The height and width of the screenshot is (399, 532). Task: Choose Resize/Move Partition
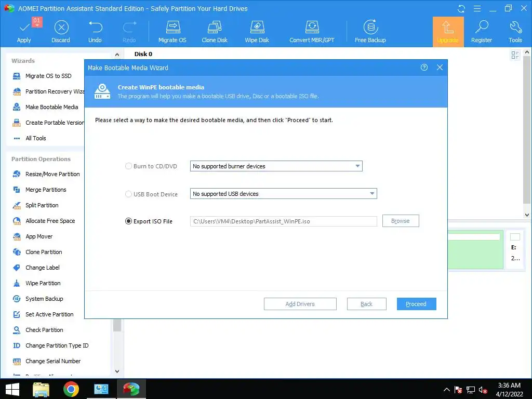(46, 174)
